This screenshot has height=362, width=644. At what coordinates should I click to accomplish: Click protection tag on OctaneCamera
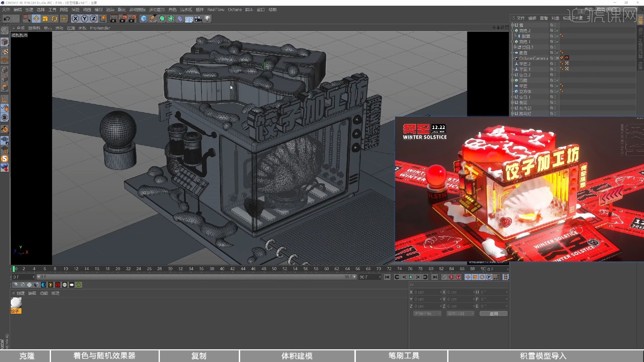(x=562, y=58)
